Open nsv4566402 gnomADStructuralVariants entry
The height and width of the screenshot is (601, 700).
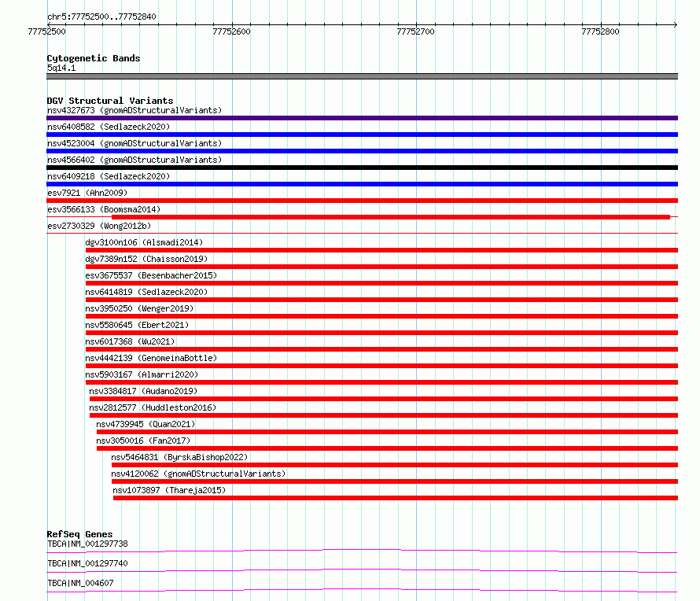click(x=134, y=160)
